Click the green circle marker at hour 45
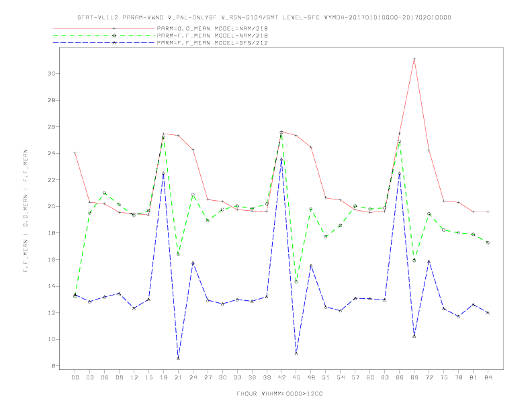Image resolution: width=532 pixels, height=411 pixels. pos(296,282)
